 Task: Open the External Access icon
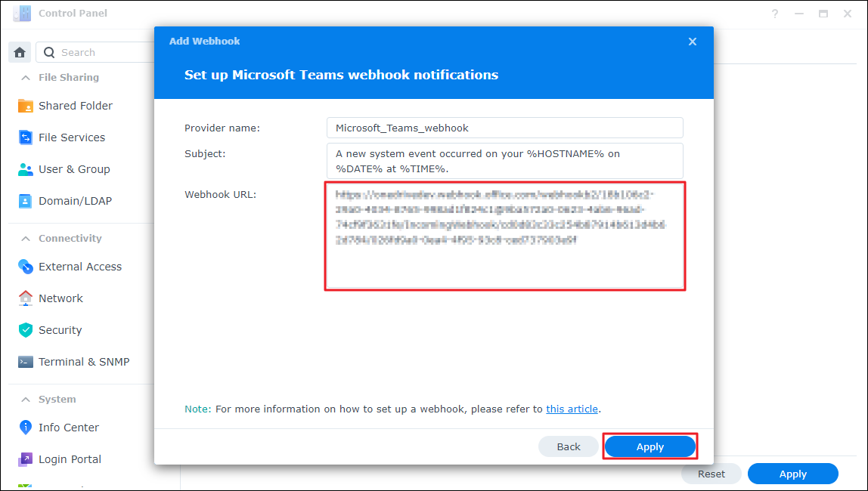pos(26,267)
